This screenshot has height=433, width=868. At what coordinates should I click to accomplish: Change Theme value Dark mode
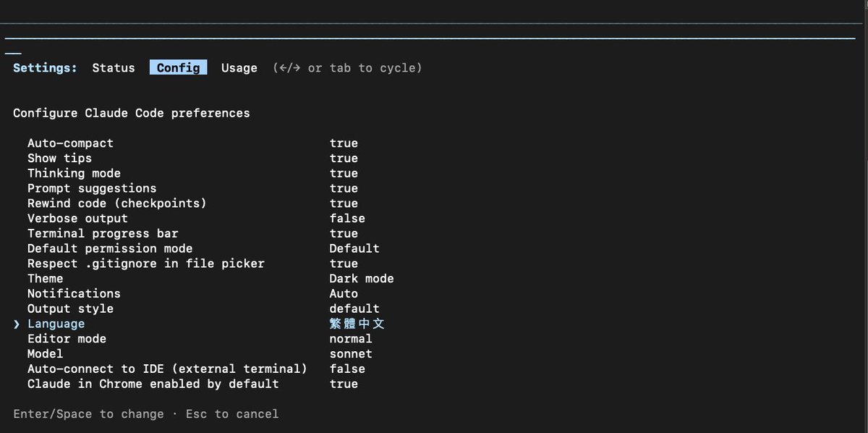[362, 279]
